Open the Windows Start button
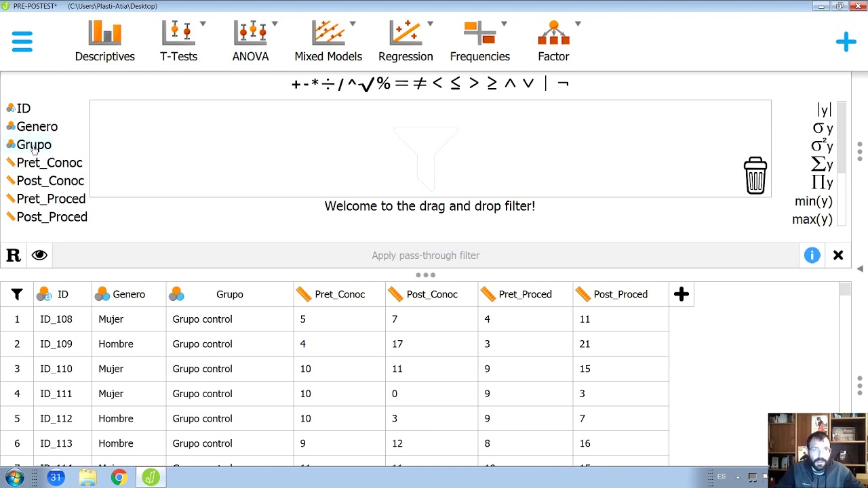Image resolution: width=868 pixels, height=488 pixels. point(14,477)
